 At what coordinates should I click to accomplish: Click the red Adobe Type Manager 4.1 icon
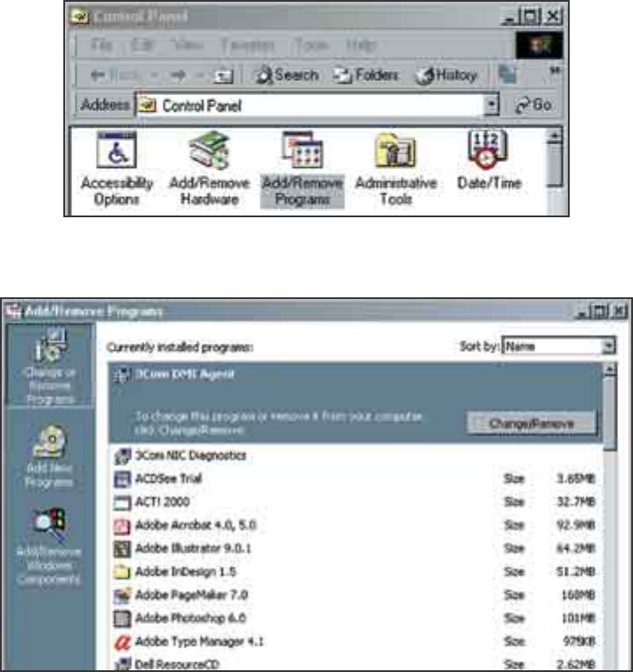coord(122,641)
